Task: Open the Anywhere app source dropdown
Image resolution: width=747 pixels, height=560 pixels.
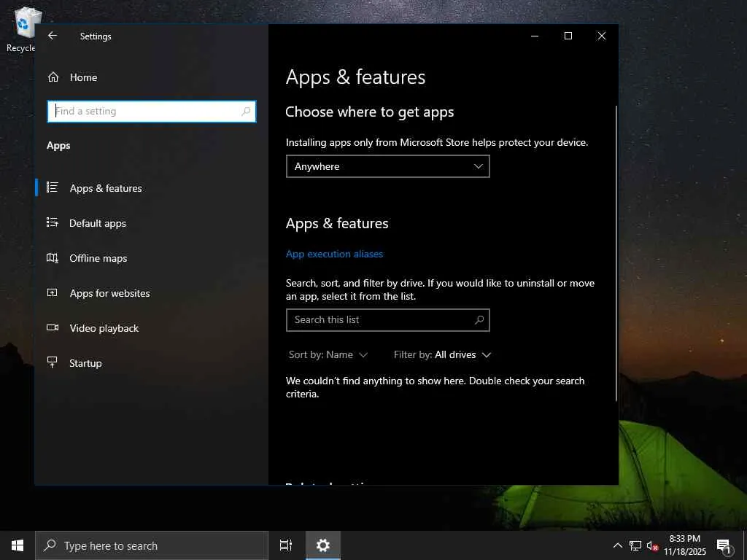Action: (388, 166)
